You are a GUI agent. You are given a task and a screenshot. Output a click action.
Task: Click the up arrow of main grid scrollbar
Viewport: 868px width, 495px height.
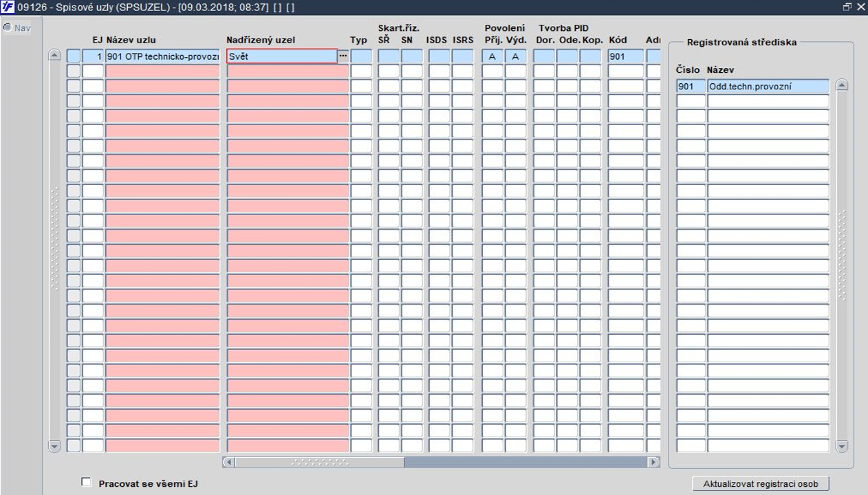(55, 56)
